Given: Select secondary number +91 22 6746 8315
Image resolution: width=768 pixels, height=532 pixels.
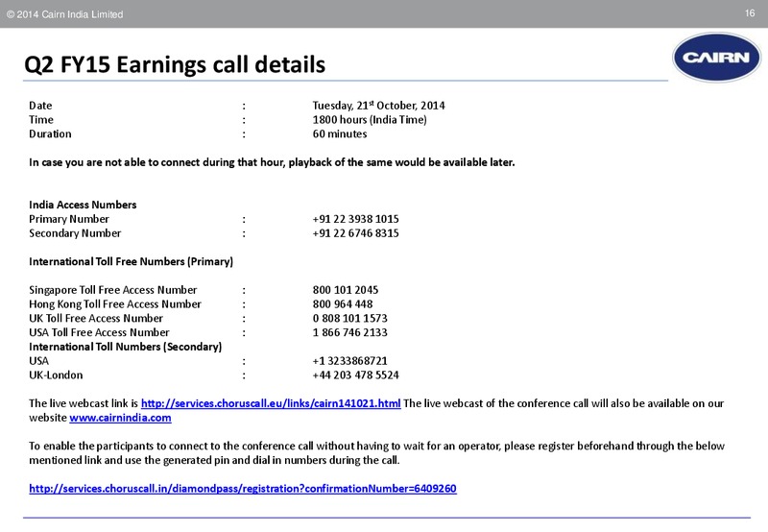Looking at the screenshot, I should pos(355,233).
